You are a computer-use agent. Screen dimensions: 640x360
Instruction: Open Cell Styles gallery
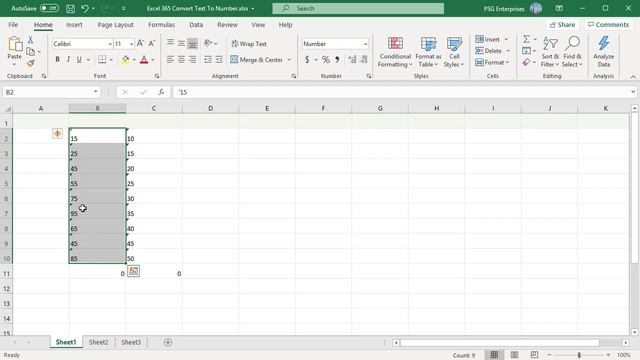pos(454,52)
